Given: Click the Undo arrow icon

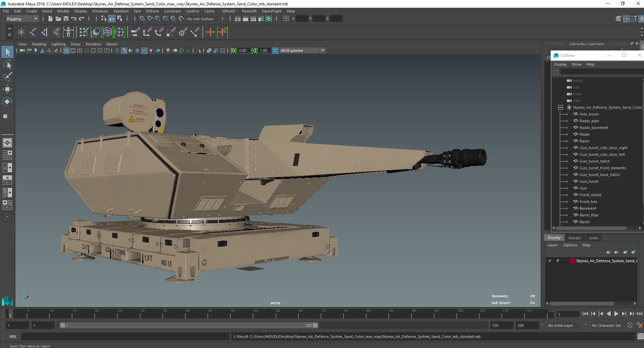Looking at the screenshot, I should (74, 19).
